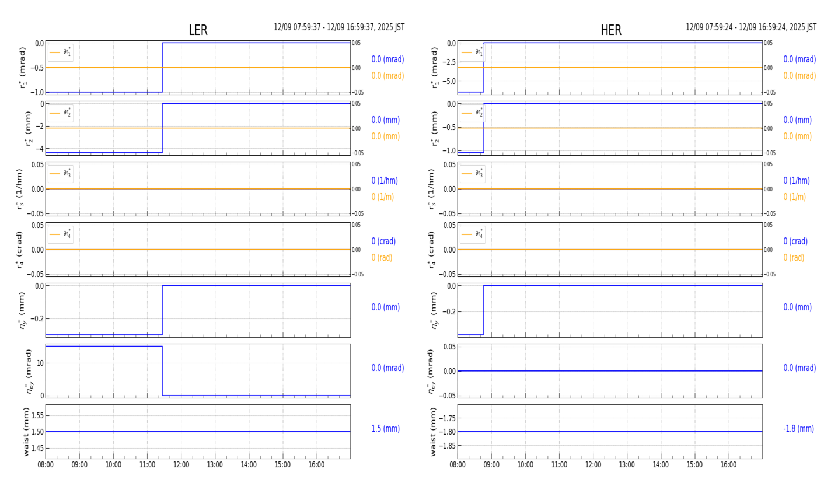The height and width of the screenshot is (504, 824).
Task: Click the LER r4* (crad) axis label
Action: click(19, 250)
